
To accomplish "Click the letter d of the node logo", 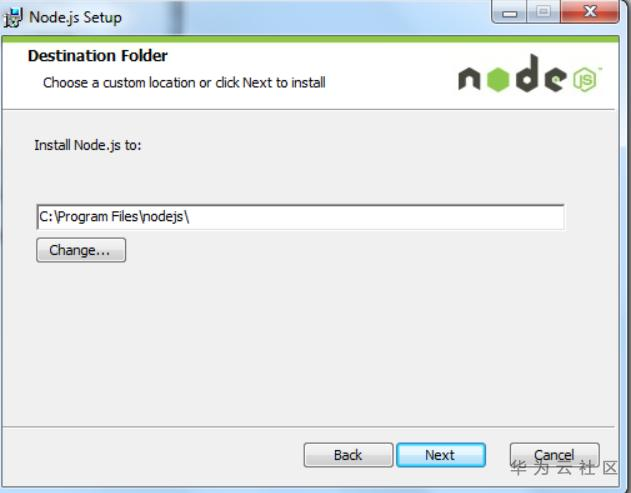I will point(527,73).
